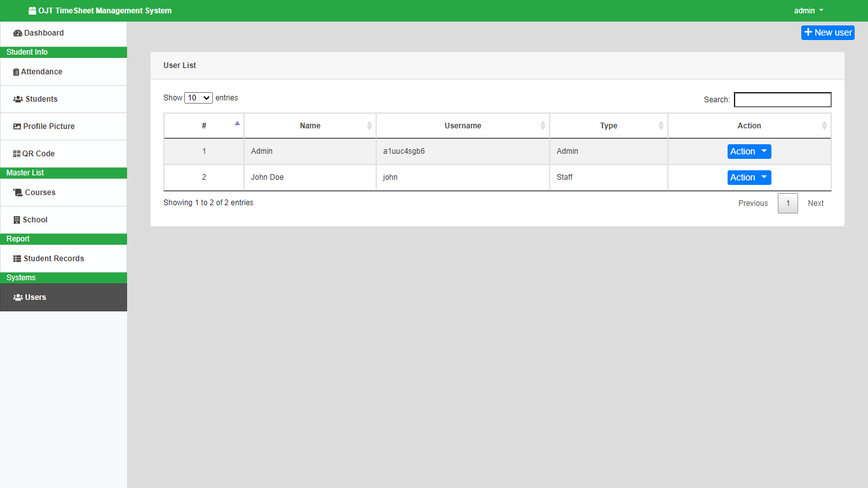Click the Users group icon in the sidebar

[18, 297]
